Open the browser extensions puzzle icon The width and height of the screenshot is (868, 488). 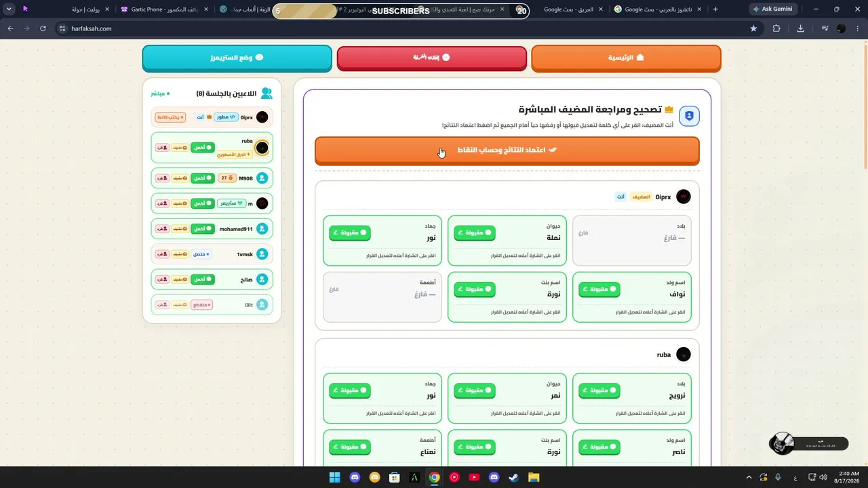tap(776, 28)
